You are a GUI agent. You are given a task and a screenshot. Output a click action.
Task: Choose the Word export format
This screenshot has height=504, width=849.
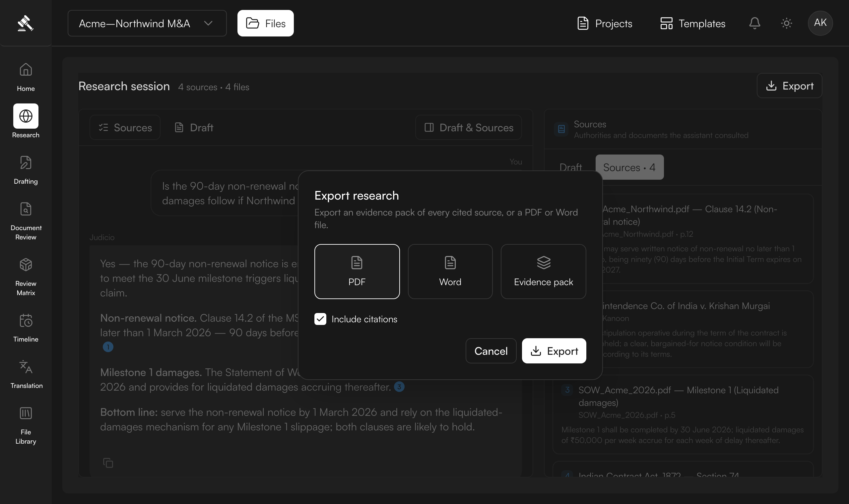point(450,272)
